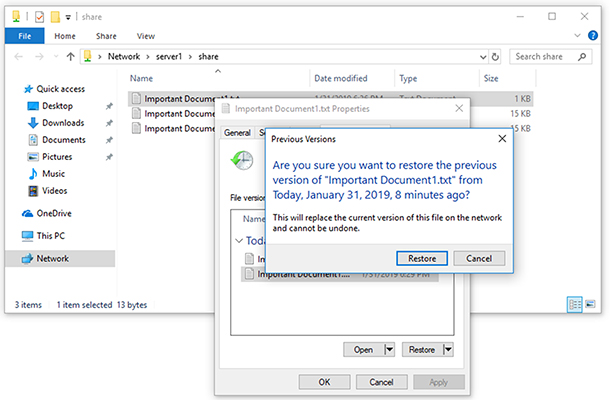Image resolution: width=610 pixels, height=400 pixels.
Task: Open the Share ribbon tab
Action: click(x=106, y=36)
